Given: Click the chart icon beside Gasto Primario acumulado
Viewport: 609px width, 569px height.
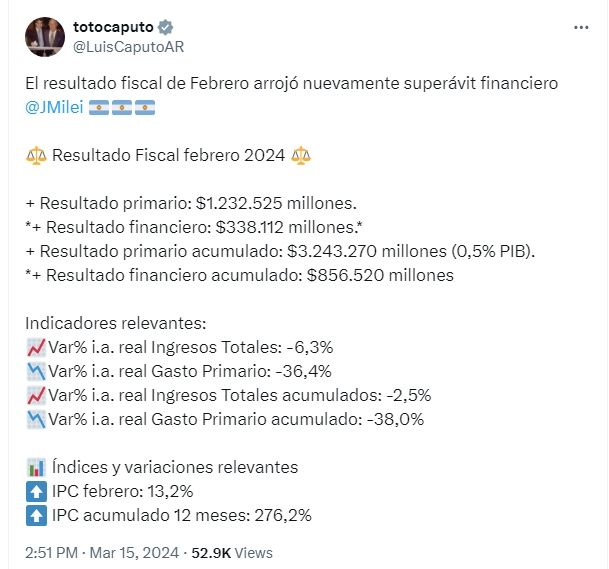Looking at the screenshot, I should [35, 420].
